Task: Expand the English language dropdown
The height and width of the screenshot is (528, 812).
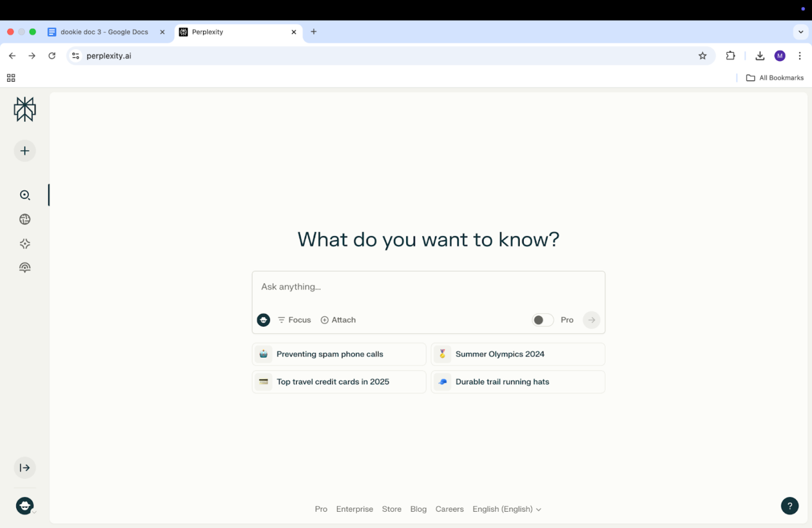Action: click(x=507, y=509)
